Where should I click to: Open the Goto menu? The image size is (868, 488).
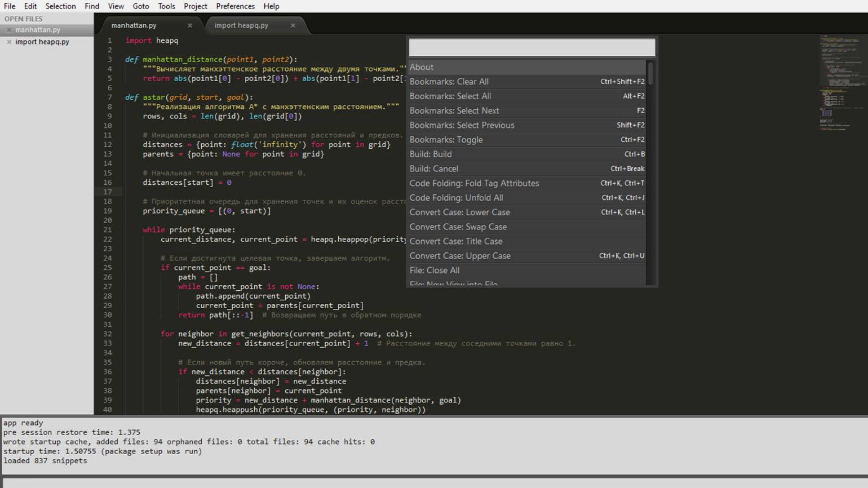pyautogui.click(x=141, y=6)
